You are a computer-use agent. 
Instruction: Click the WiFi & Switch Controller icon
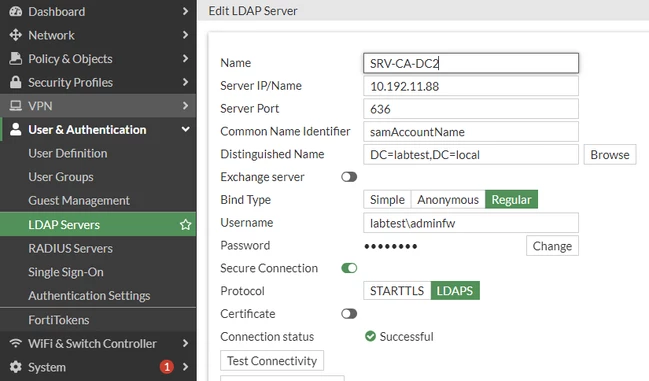tap(15, 343)
